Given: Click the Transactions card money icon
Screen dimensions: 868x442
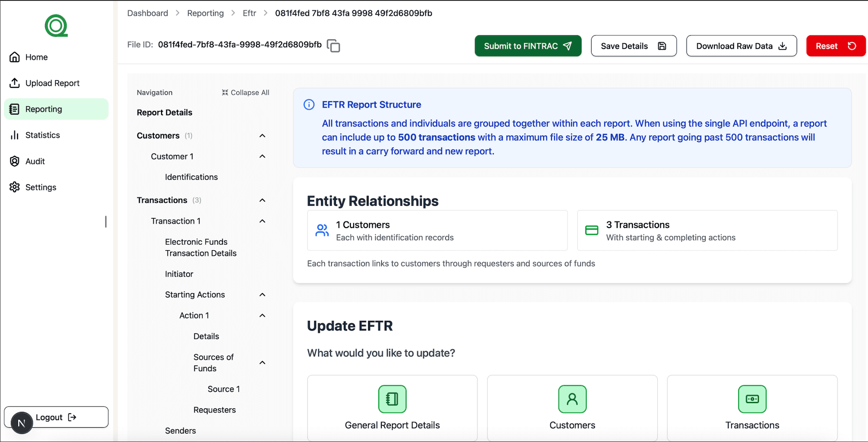Looking at the screenshot, I should [752, 399].
